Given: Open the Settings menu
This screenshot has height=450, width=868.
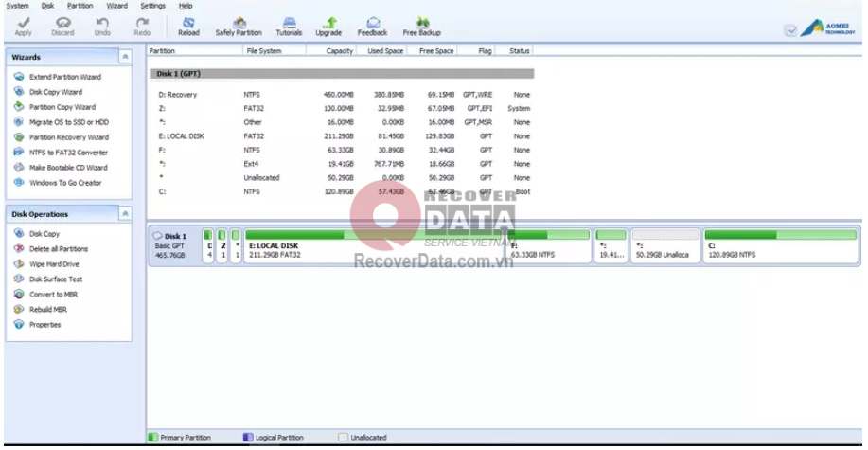Looking at the screenshot, I should [x=152, y=6].
